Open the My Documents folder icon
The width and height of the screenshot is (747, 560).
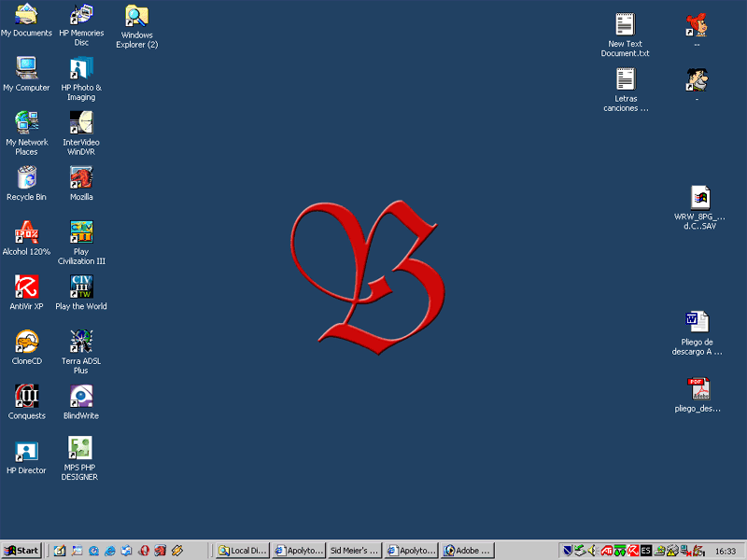pyautogui.click(x=26, y=16)
